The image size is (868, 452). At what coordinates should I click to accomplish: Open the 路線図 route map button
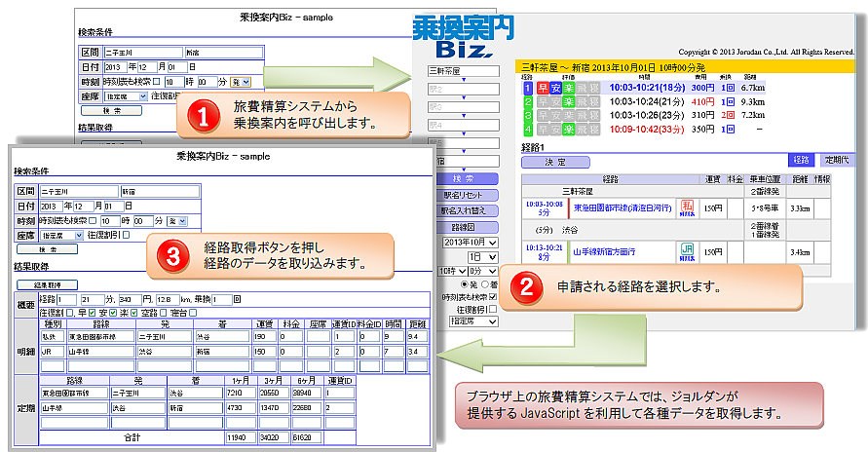click(468, 227)
